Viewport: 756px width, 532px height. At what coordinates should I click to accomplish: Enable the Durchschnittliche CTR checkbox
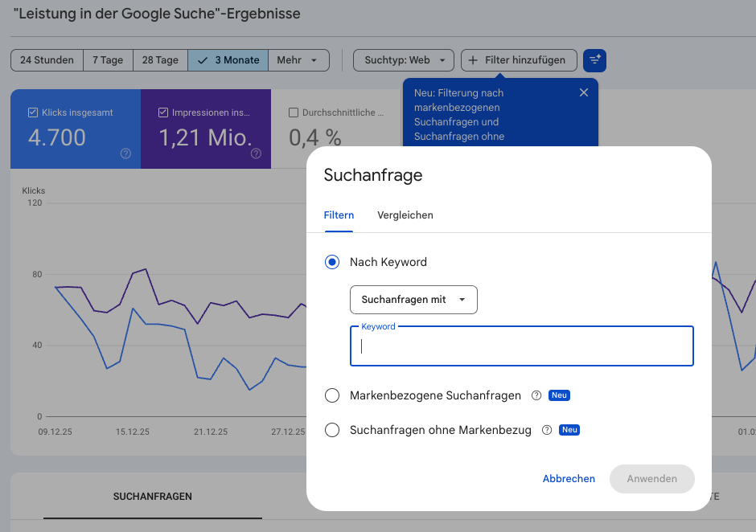pyautogui.click(x=294, y=113)
